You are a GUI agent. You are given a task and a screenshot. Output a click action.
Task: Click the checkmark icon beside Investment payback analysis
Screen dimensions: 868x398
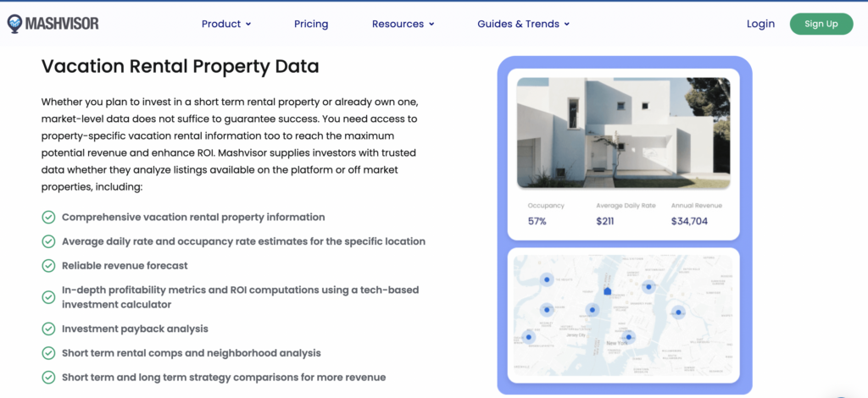48,329
